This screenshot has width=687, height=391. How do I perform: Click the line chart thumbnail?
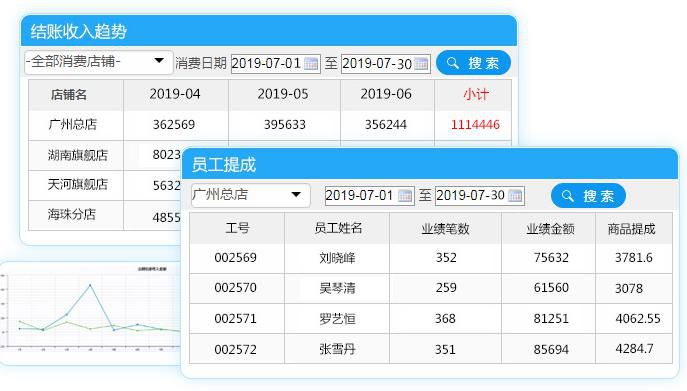coord(91,311)
